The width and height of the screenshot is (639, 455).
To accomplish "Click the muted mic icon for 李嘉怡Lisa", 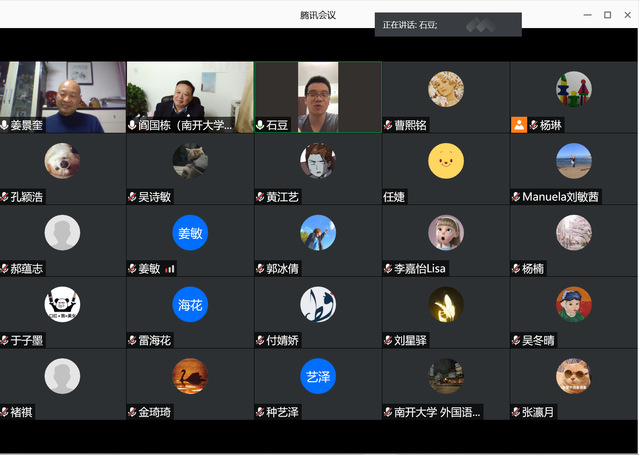I will 389,268.
